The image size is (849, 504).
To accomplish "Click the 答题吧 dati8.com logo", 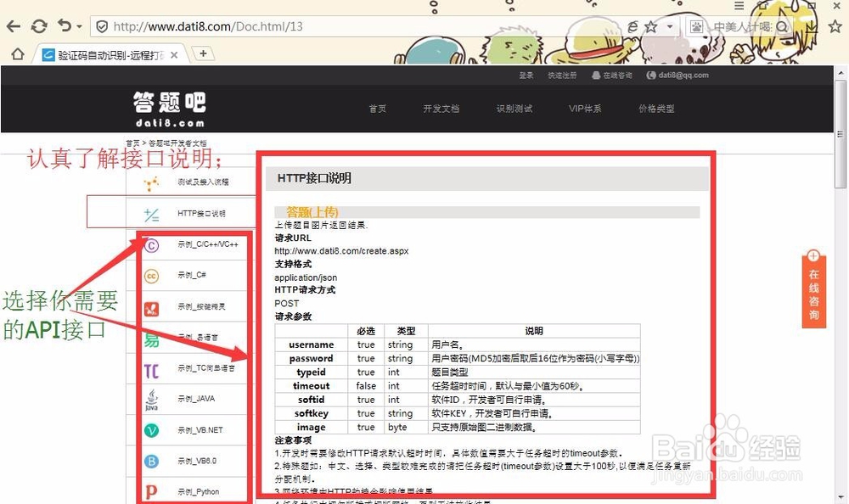I will pyautogui.click(x=170, y=109).
